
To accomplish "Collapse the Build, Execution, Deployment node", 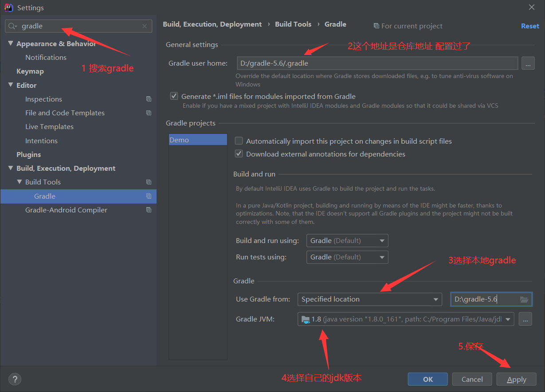I will pyautogui.click(x=11, y=168).
